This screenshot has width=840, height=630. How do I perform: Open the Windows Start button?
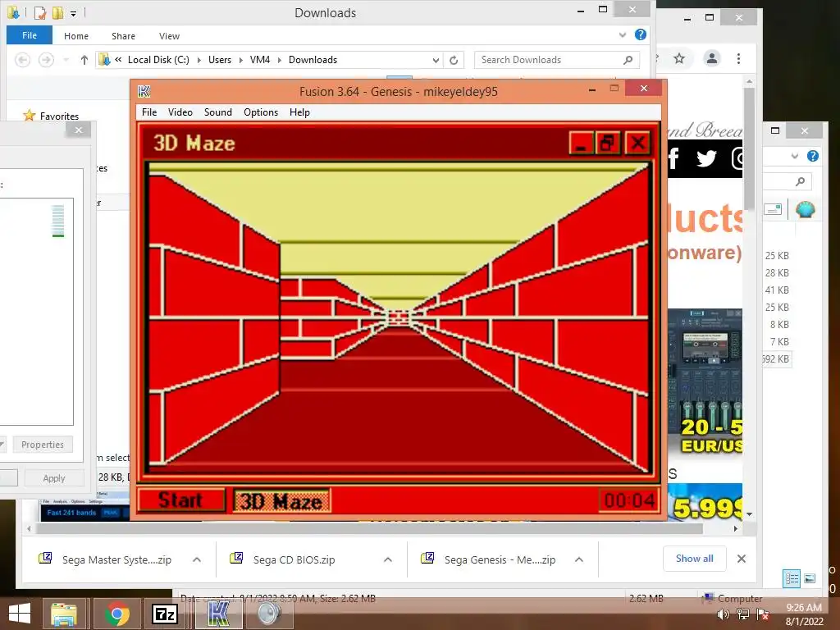coord(20,614)
